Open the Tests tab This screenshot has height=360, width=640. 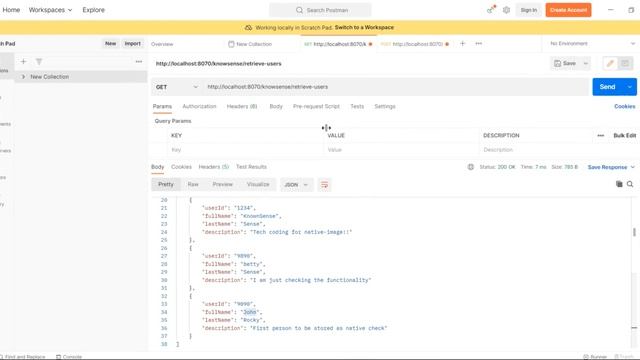tap(357, 106)
